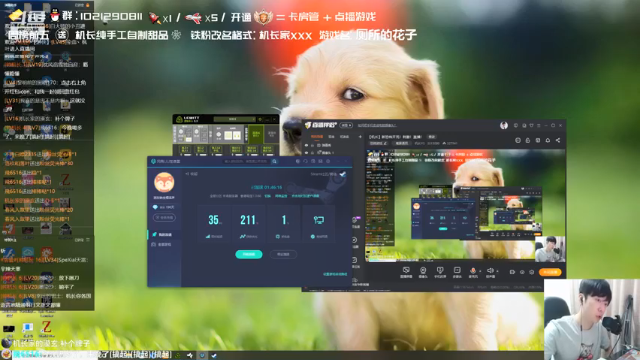Click the bell notification icon above preview
The width and height of the screenshot is (640, 360).
point(548,140)
